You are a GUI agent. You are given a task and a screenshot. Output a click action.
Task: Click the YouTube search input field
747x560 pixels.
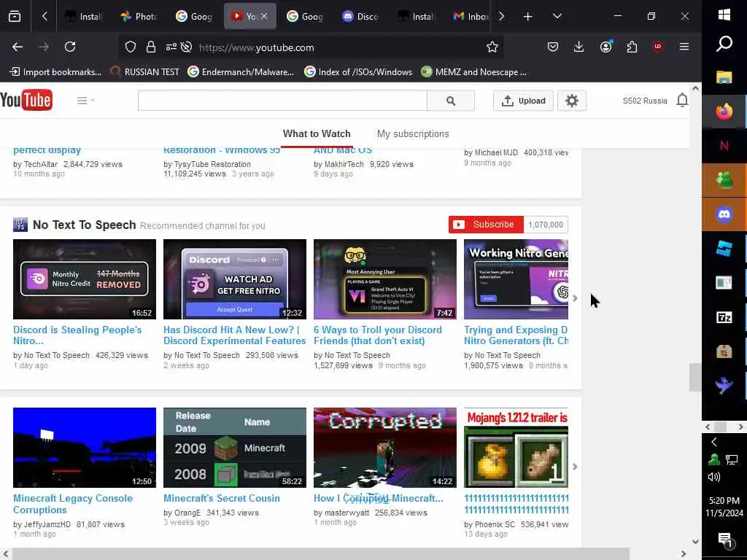pyautogui.click(x=282, y=101)
